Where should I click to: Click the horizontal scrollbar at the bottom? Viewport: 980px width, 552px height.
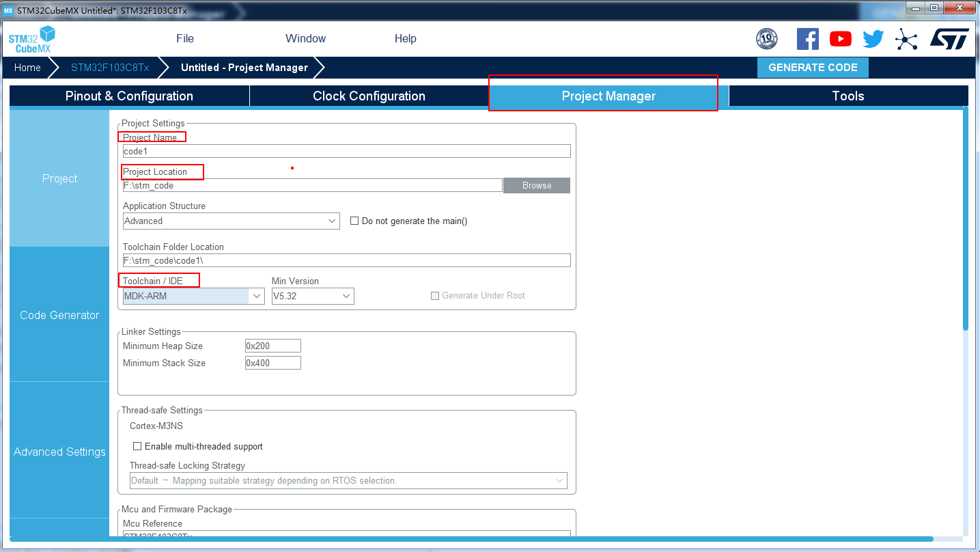click(x=471, y=539)
